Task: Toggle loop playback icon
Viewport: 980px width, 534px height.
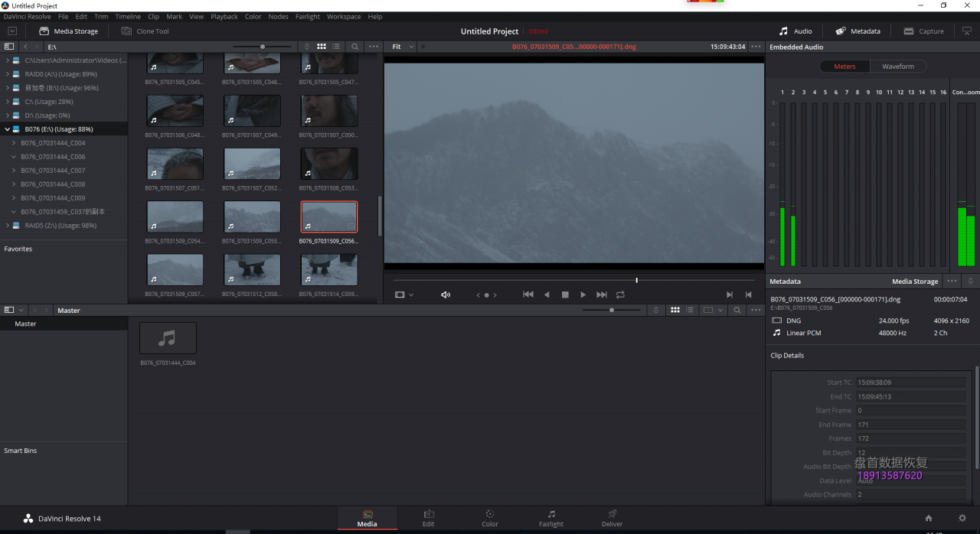Action: (620, 295)
